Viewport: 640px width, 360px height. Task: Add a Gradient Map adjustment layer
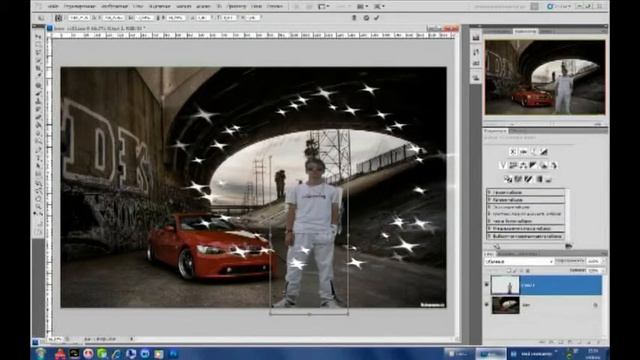pos(539,179)
